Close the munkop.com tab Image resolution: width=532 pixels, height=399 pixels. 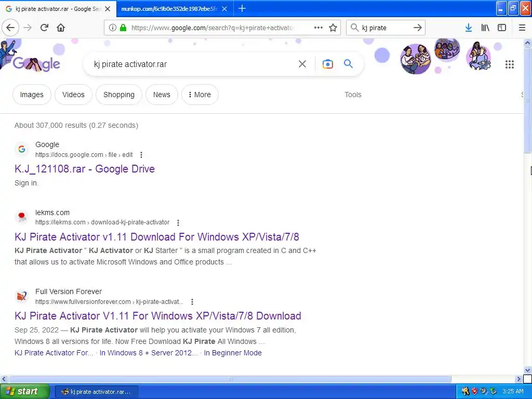(x=224, y=9)
